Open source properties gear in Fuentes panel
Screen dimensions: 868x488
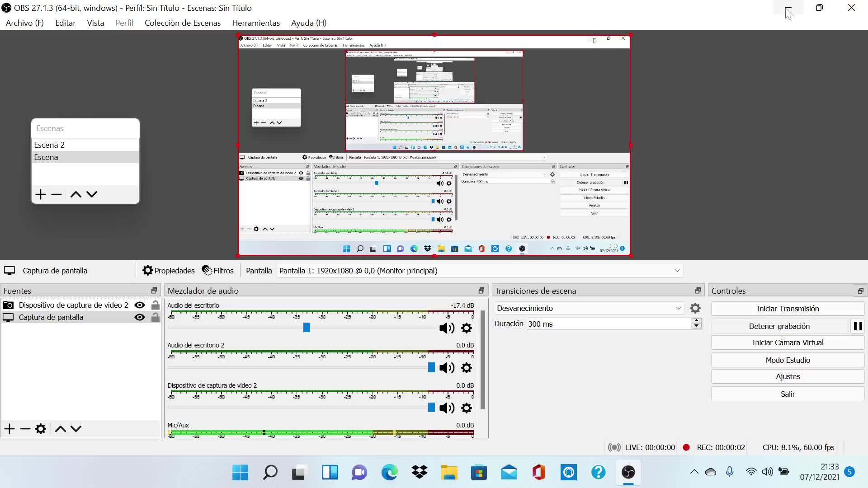pos(41,429)
